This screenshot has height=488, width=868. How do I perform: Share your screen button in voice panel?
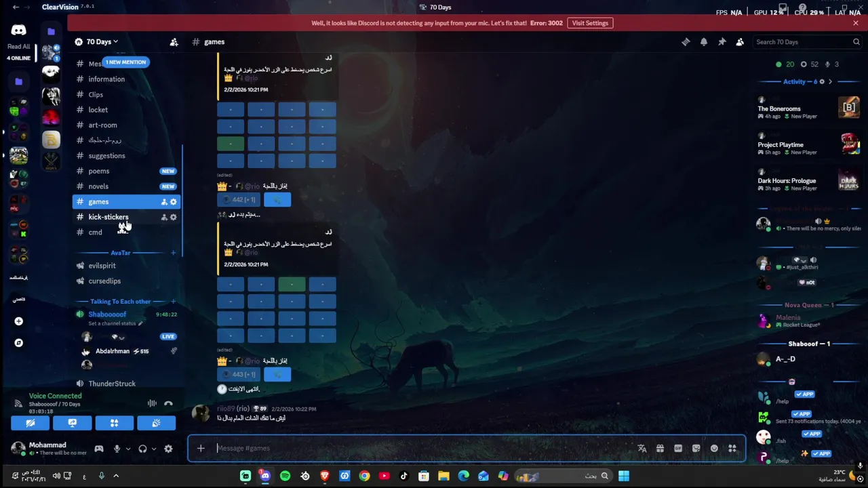pyautogui.click(x=73, y=423)
